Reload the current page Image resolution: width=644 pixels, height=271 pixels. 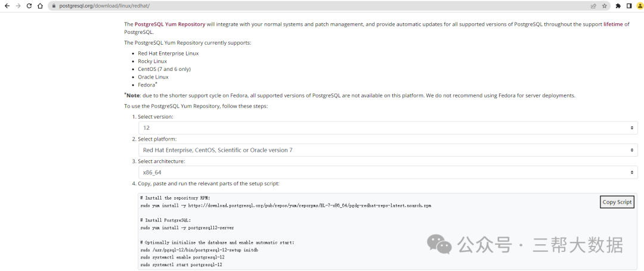(x=29, y=6)
